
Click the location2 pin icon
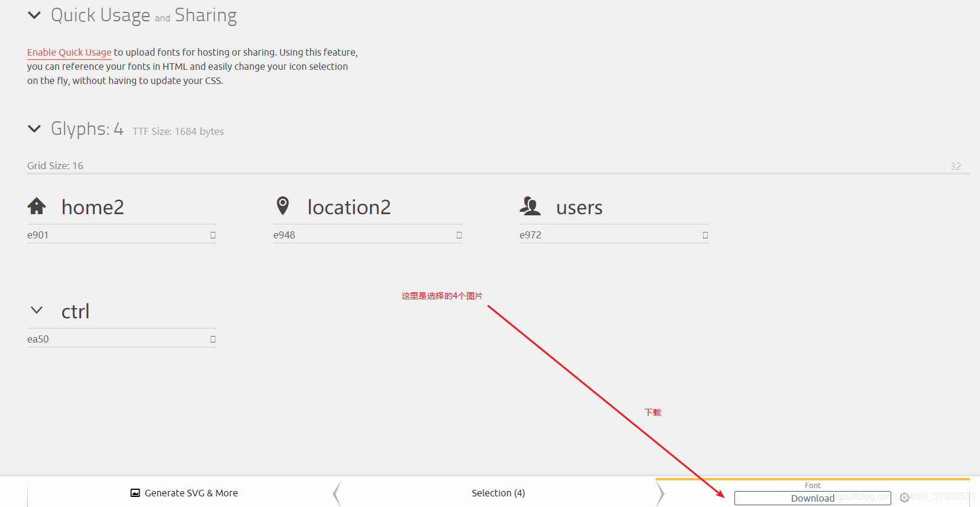click(x=283, y=206)
